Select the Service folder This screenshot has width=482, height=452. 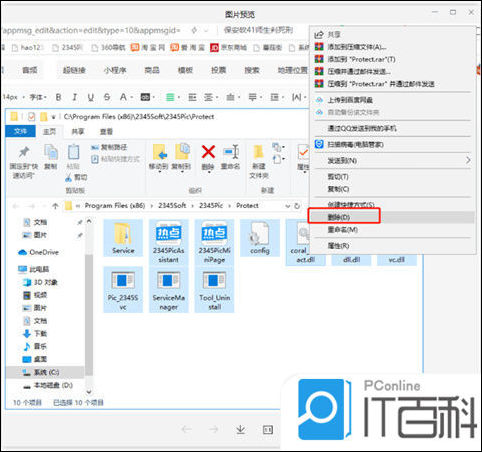click(x=123, y=238)
